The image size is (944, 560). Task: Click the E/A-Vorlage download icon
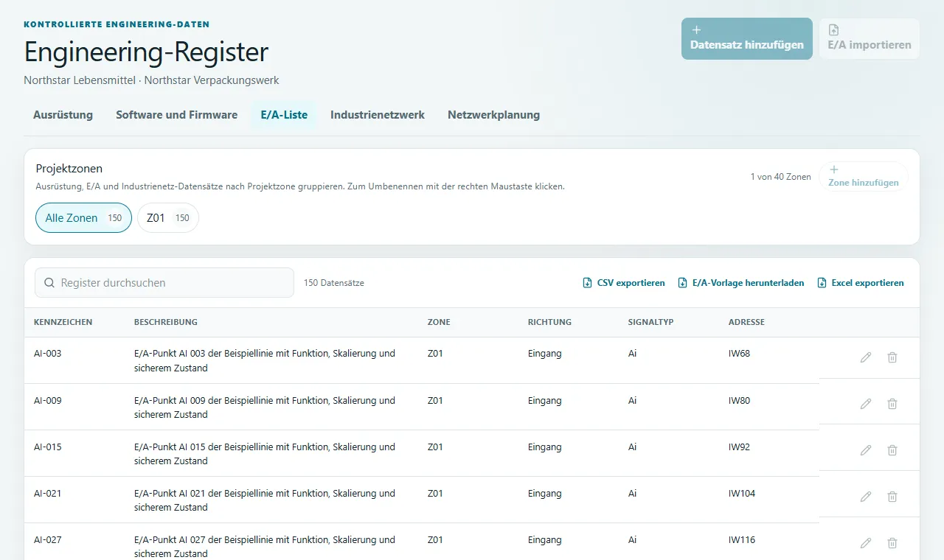pyautogui.click(x=682, y=283)
